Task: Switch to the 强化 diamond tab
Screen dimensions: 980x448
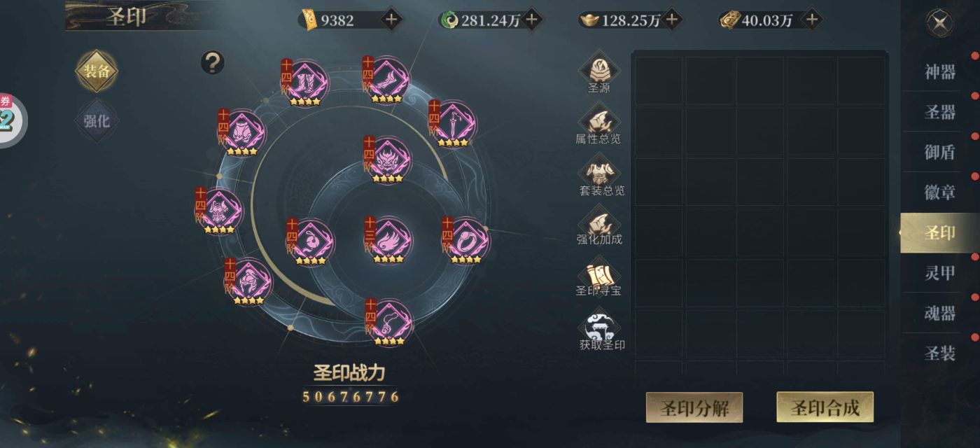Action: (x=97, y=120)
